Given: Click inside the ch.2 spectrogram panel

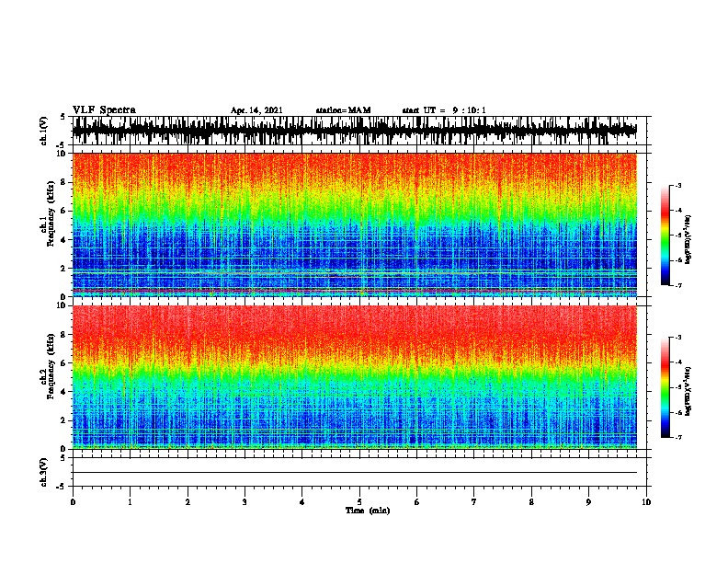Looking at the screenshot, I should [x=355, y=377].
